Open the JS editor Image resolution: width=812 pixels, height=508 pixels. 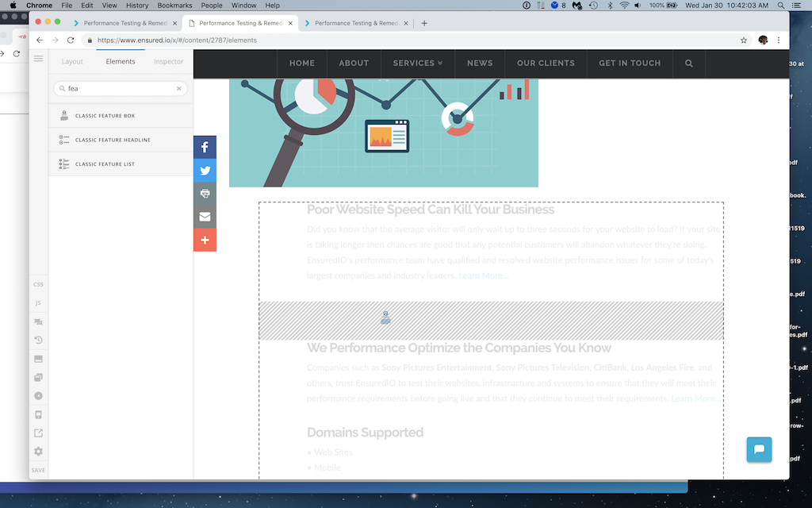tap(38, 302)
